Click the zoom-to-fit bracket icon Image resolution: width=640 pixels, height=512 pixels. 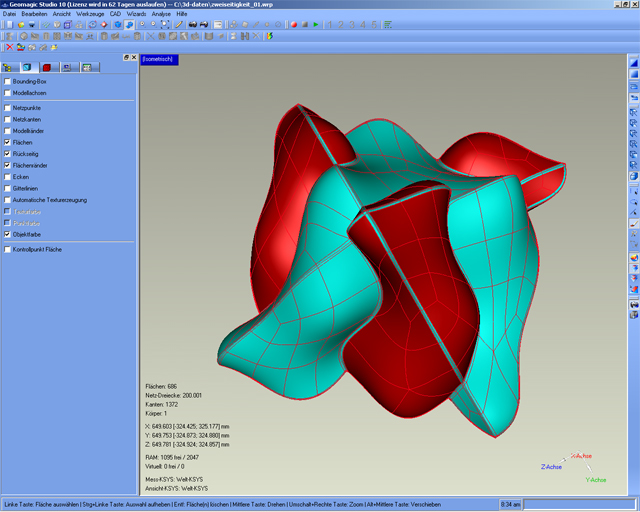(x=165, y=25)
